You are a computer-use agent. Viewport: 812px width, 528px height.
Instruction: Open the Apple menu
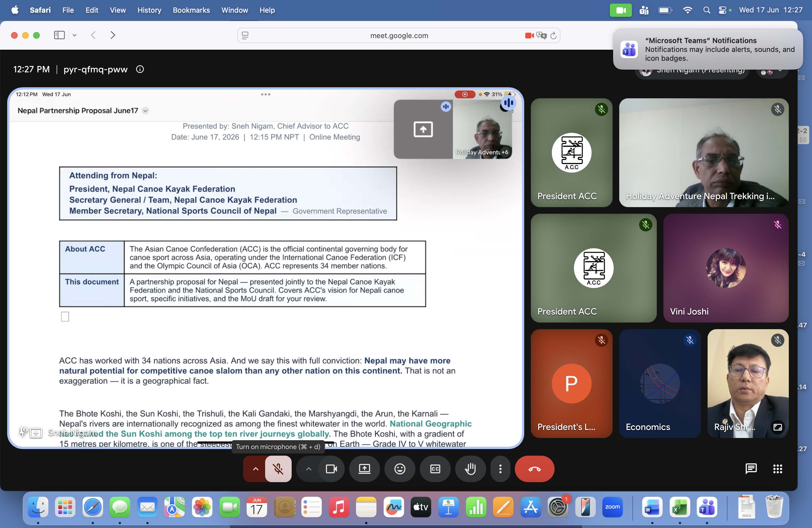click(x=15, y=10)
